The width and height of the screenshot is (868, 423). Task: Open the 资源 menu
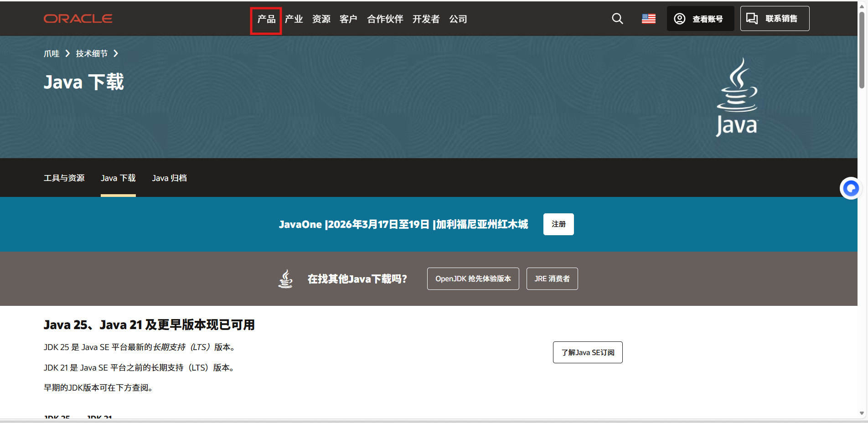[321, 19]
